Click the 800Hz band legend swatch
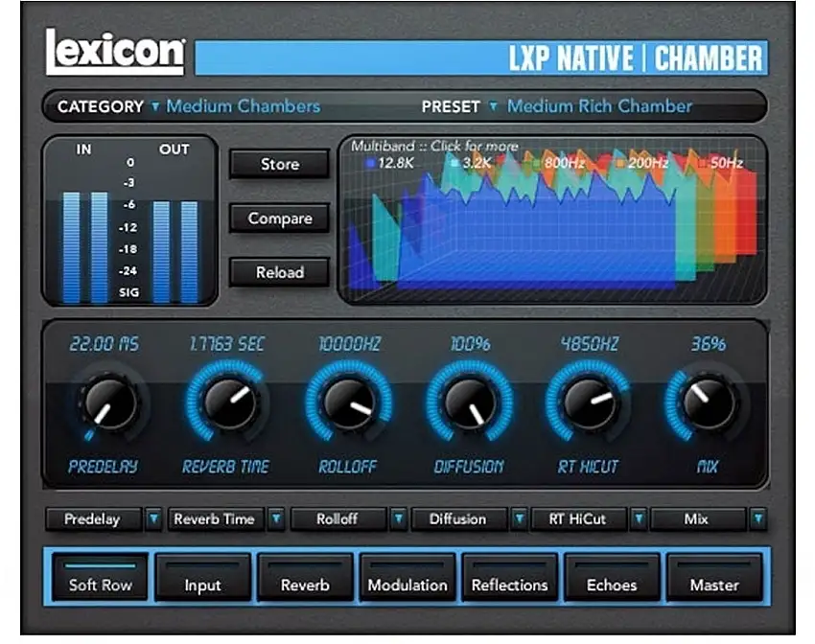This screenshot has width=815, height=644. pos(537,164)
